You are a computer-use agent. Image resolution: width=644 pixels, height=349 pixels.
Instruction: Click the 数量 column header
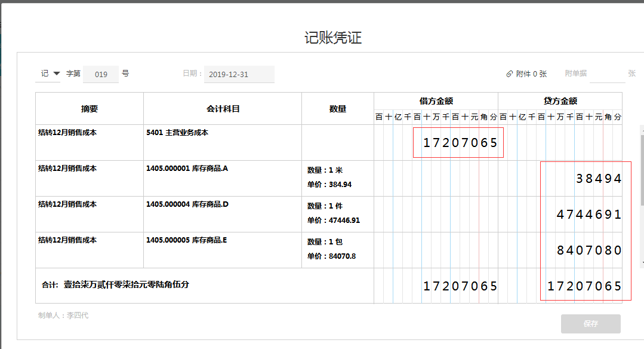(x=338, y=109)
